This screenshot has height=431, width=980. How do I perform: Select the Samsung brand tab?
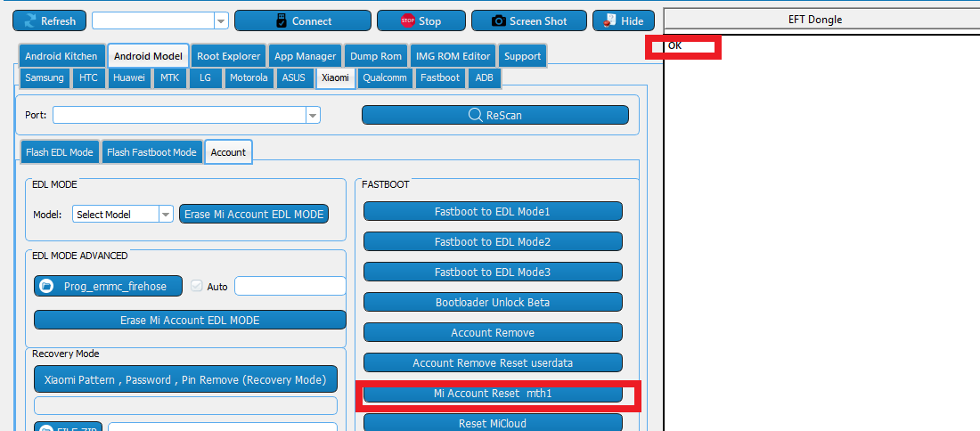tap(45, 78)
